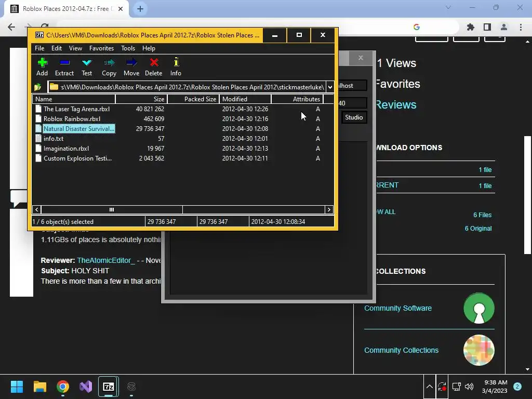The width and height of the screenshot is (532, 399).
Task: Open the Chrome extensions puzzle icon
Action: (471, 27)
